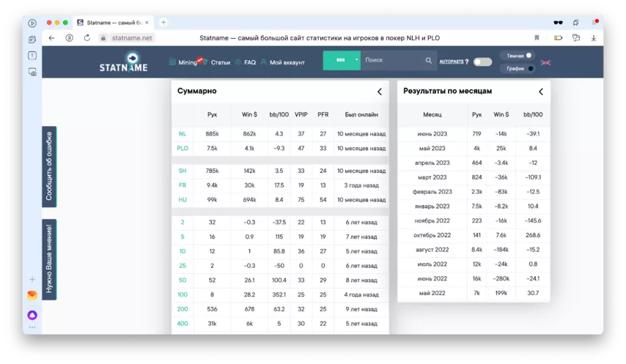Screen dimensions: 626x364
Task: Click the Statname logo
Action: [123, 62]
